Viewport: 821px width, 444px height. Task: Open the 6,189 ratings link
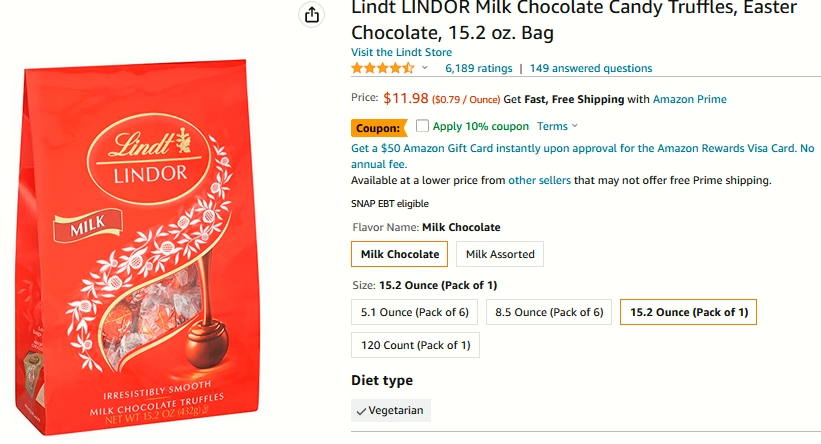click(479, 68)
